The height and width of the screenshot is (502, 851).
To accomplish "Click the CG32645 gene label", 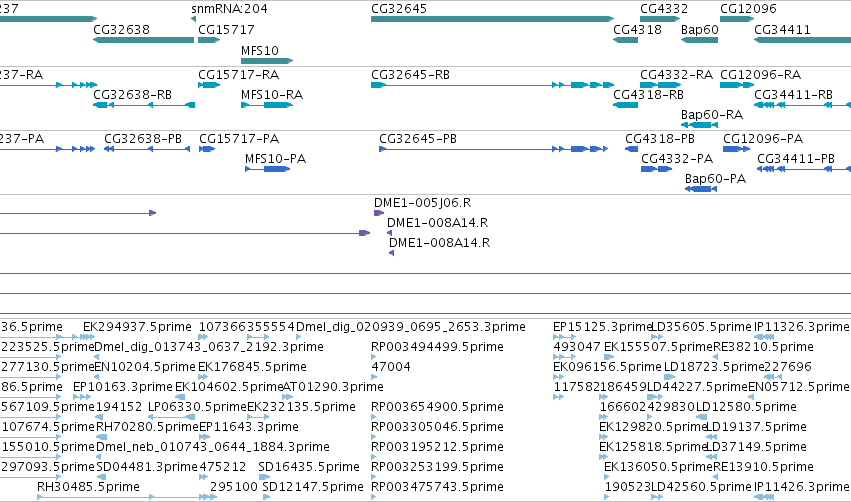I will click(x=399, y=9).
